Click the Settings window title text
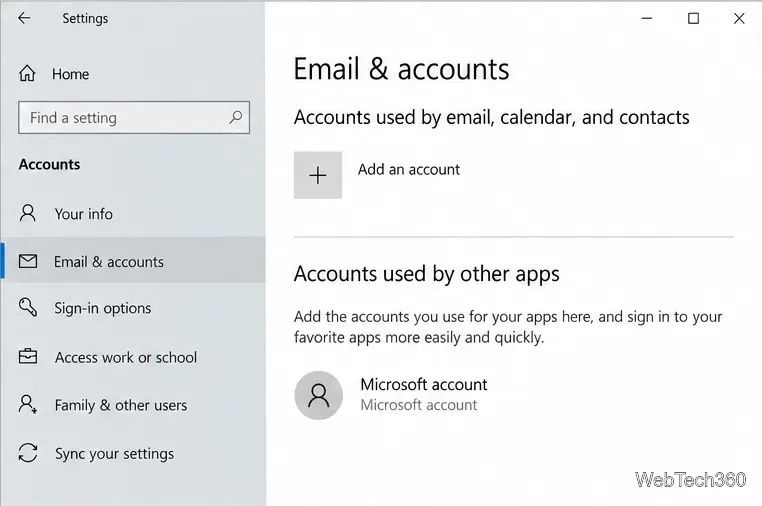Viewport: 762px width, 506px height. pos(85,18)
